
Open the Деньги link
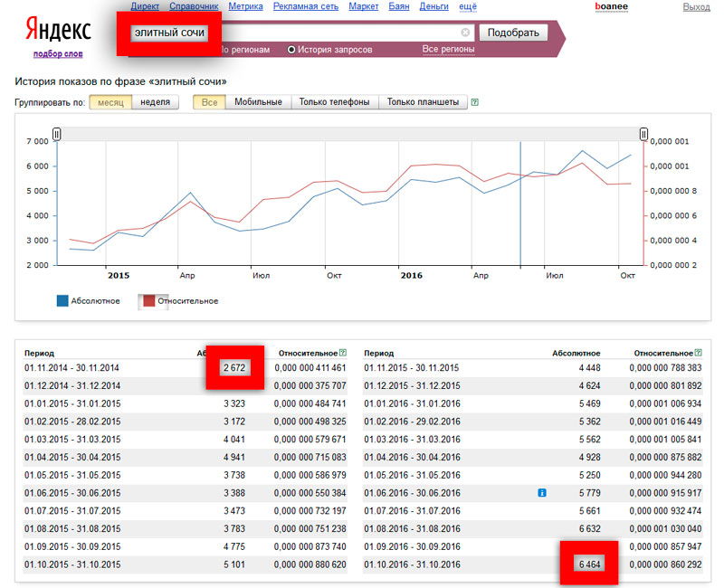point(434,6)
